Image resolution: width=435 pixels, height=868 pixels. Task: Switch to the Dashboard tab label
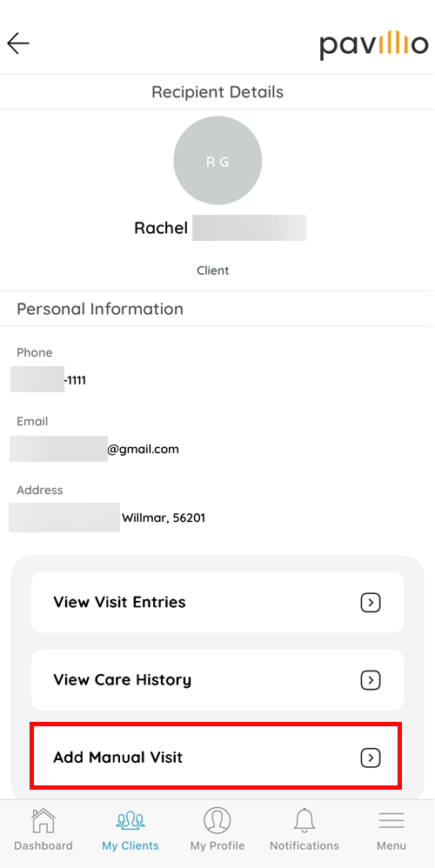tap(43, 846)
